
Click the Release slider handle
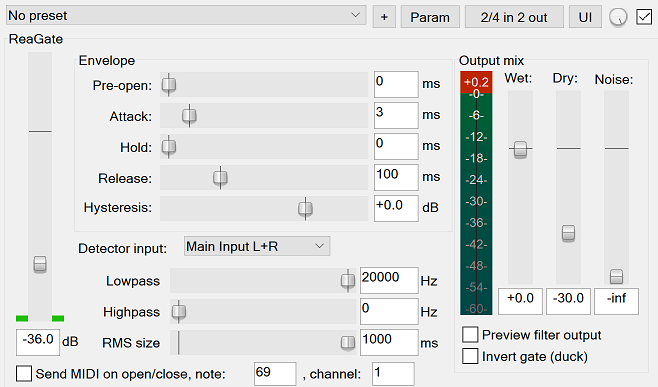click(x=220, y=178)
